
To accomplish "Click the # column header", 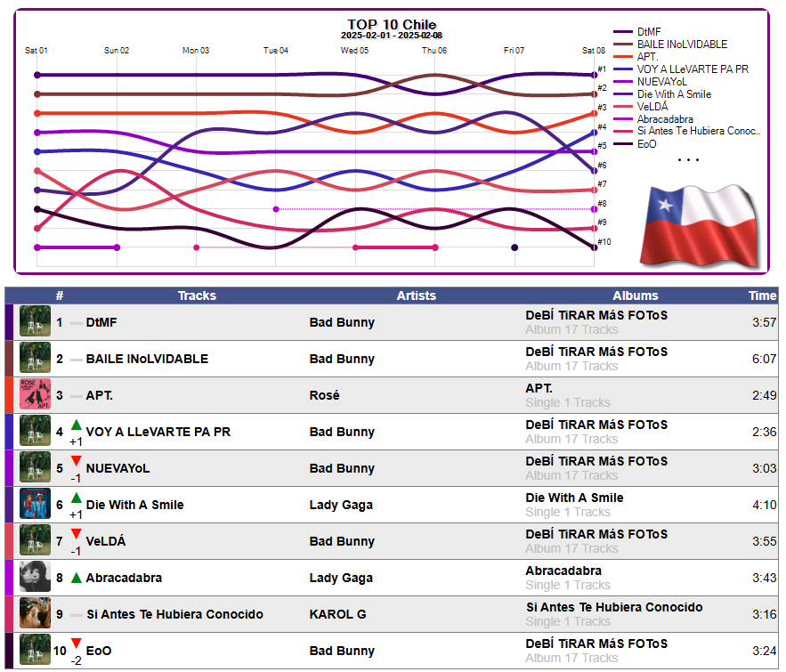I will point(60,296).
